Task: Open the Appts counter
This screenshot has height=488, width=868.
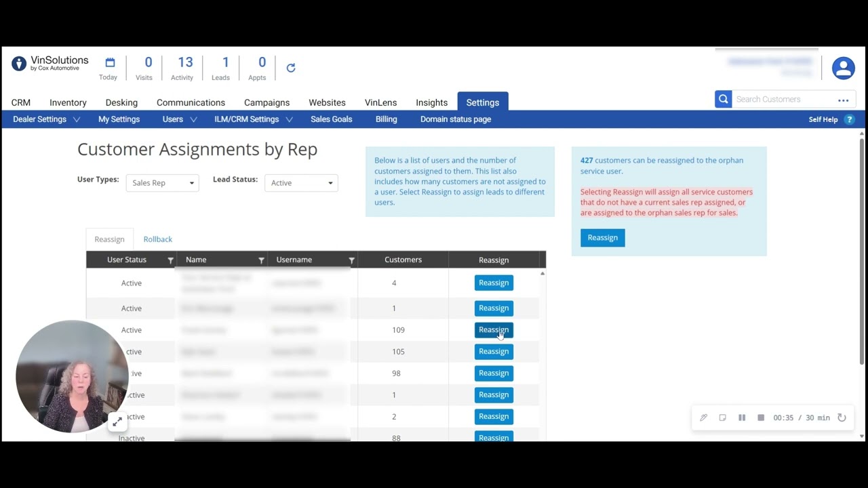Action: [x=258, y=68]
